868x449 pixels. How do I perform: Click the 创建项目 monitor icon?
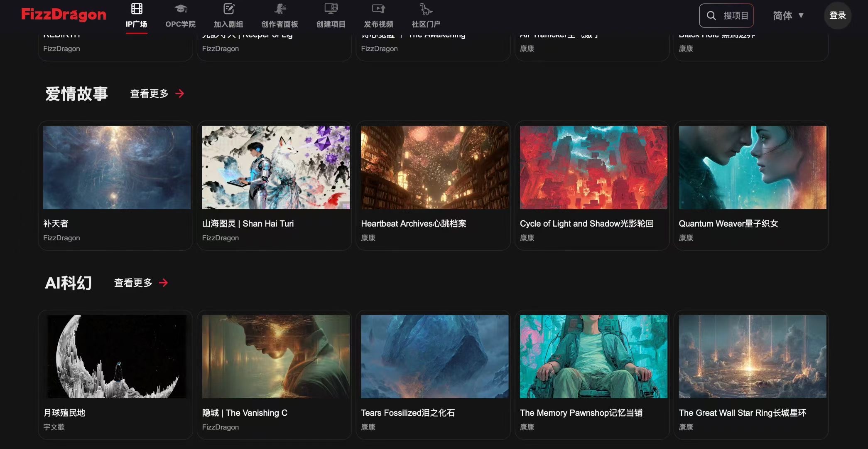pyautogui.click(x=331, y=9)
